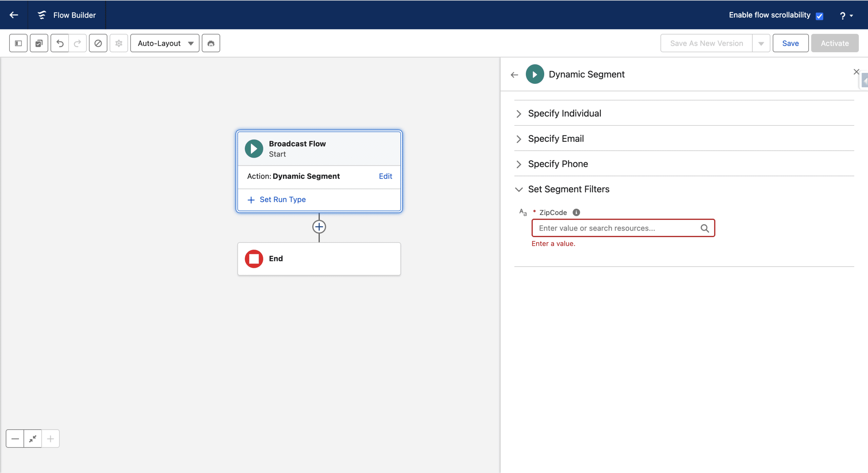Click the ZipCode info tooltip icon
The image size is (868, 473).
coord(576,212)
